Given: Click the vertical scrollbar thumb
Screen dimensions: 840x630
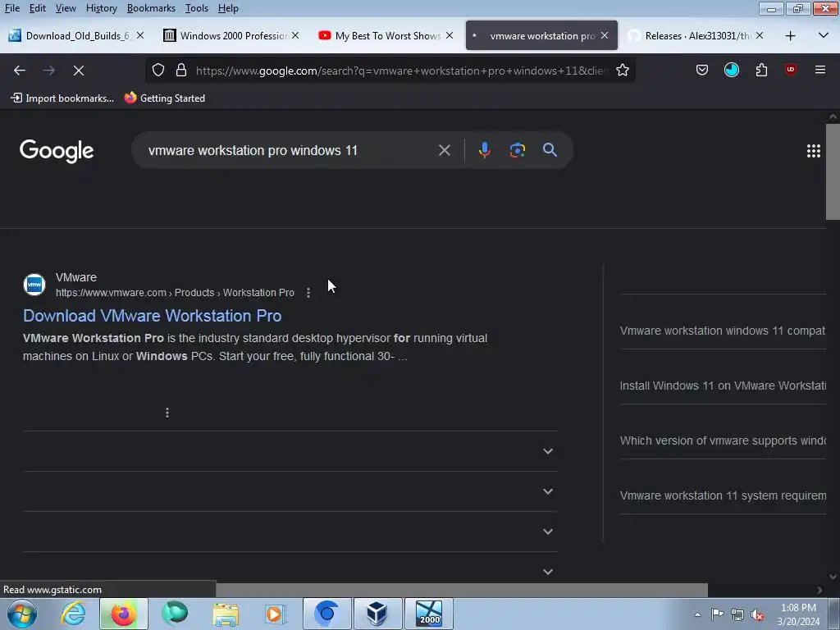Looking at the screenshot, I should tap(833, 171).
